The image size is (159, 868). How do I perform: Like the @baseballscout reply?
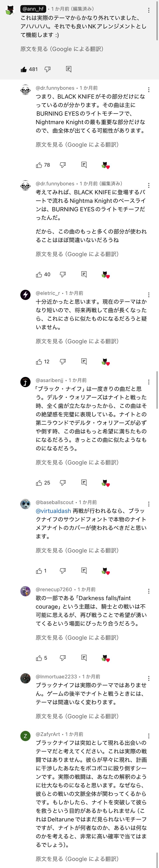tap(39, 571)
